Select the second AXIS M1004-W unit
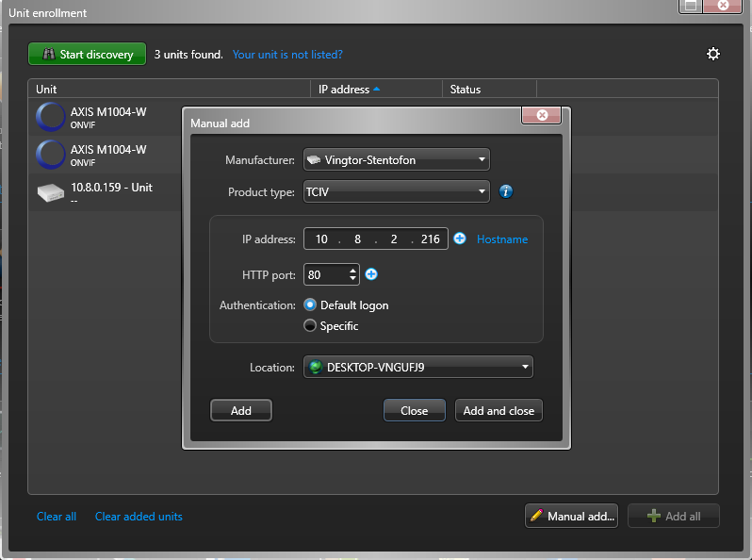The width and height of the screenshot is (752, 560). click(x=108, y=155)
